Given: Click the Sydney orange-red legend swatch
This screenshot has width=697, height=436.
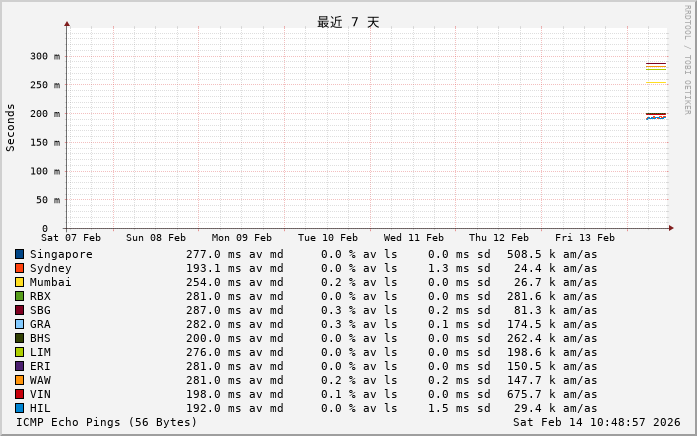Looking at the screenshot, I should [19, 268].
